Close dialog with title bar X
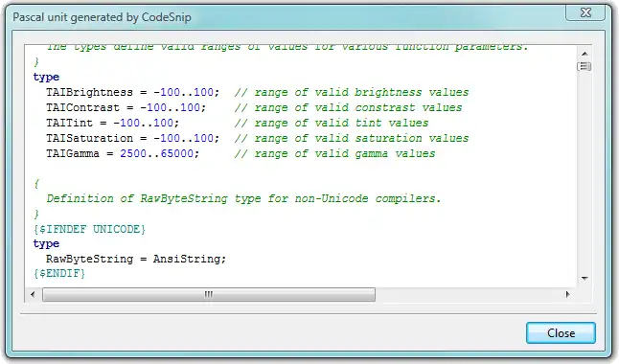The height and width of the screenshot is (364, 619). point(585,12)
